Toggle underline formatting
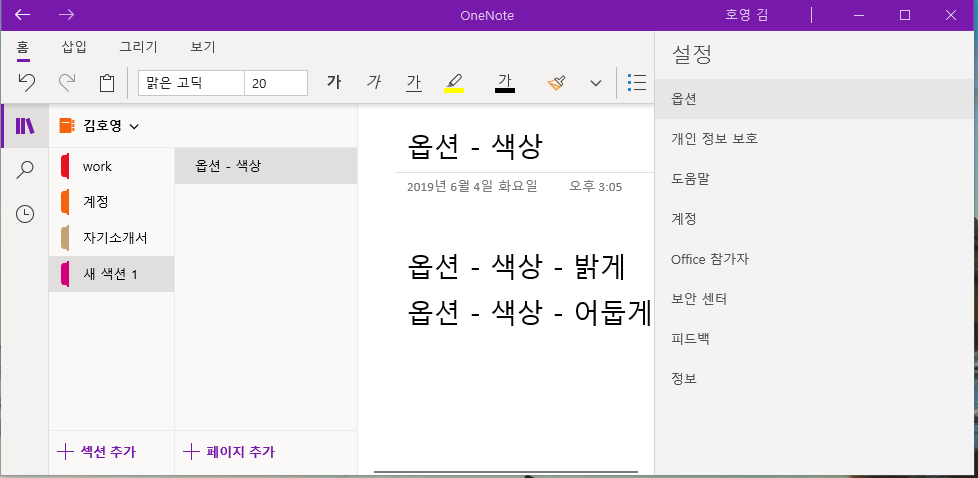The image size is (978, 478). pyautogui.click(x=414, y=82)
